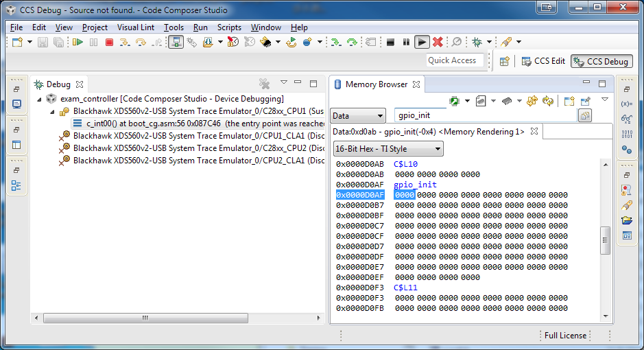Image resolution: width=644 pixels, height=350 pixels.
Task: Open the Outline view icon on left bar
Action: click(x=16, y=186)
